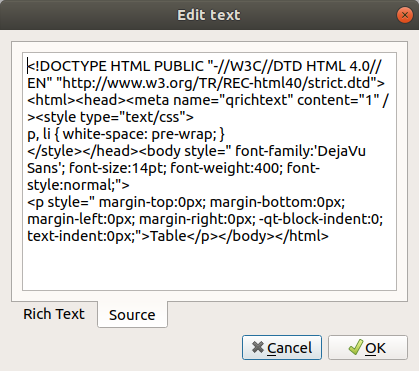This screenshot has height=371, width=419.
Task: Click the X icon on Cancel
Action: pyautogui.click(x=258, y=347)
